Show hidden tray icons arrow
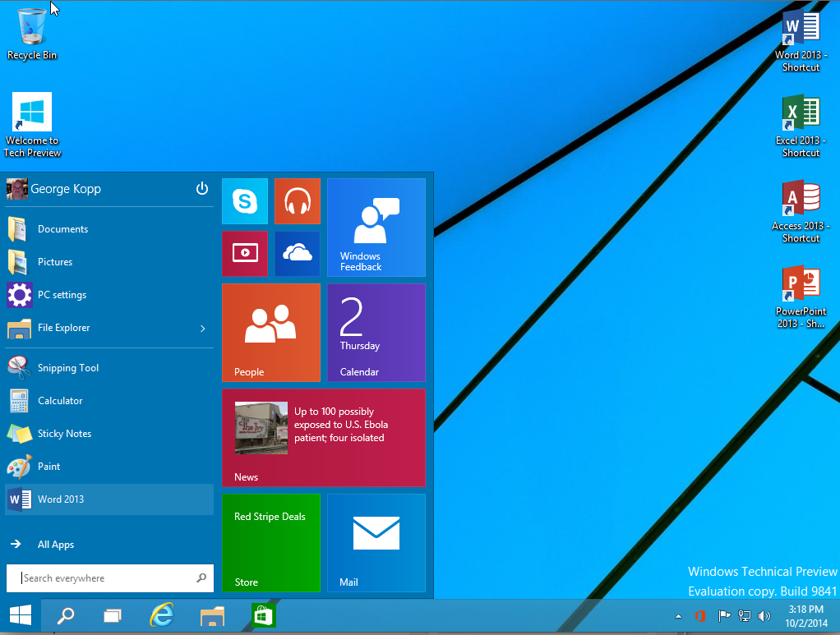 click(x=679, y=616)
